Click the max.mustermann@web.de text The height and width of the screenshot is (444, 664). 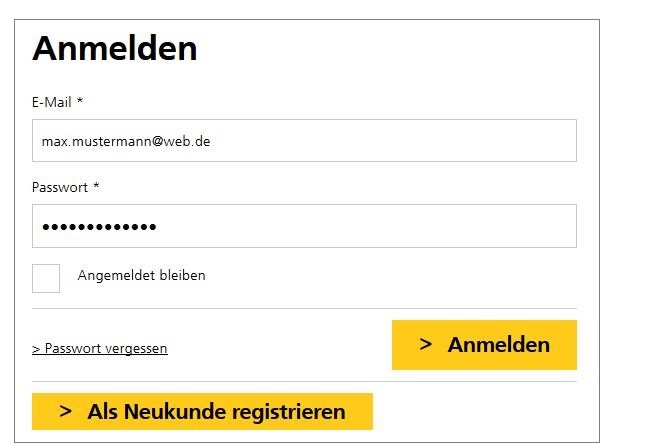pyautogui.click(x=125, y=141)
